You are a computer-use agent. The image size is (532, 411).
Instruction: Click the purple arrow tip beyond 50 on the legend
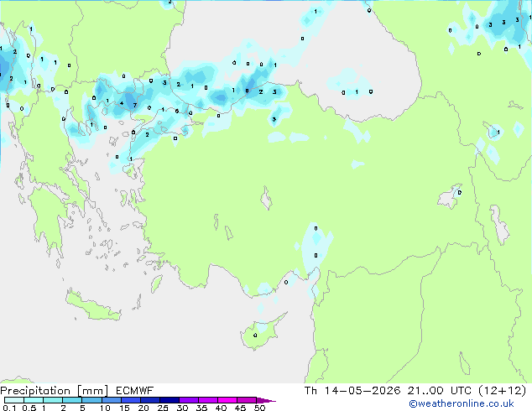265,400
